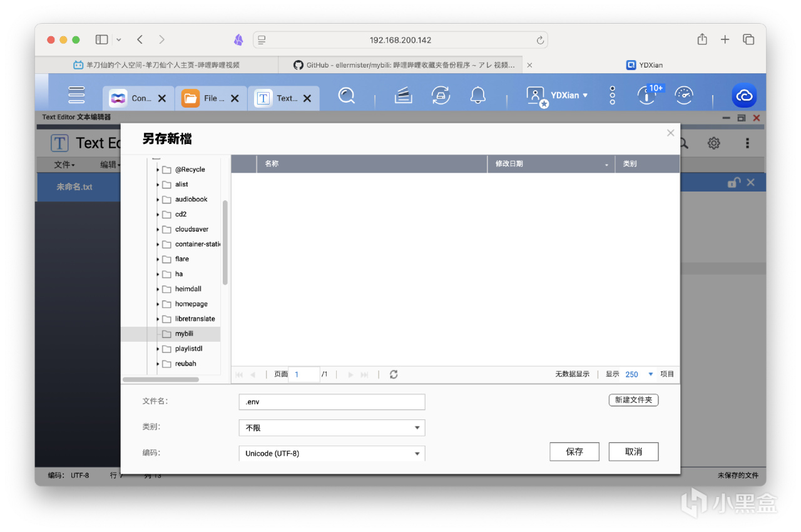Refresh the file list in save dialog
The height and width of the screenshot is (532, 801).
(394, 374)
